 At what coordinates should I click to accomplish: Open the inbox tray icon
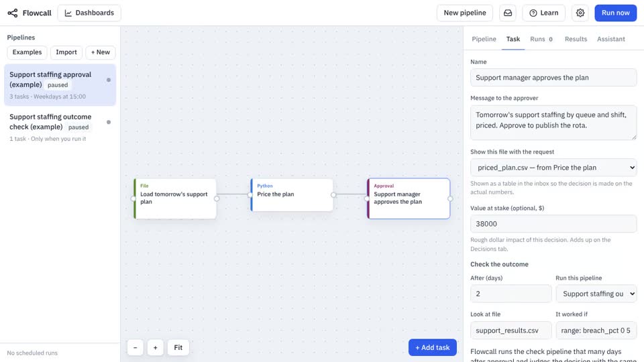pyautogui.click(x=508, y=13)
